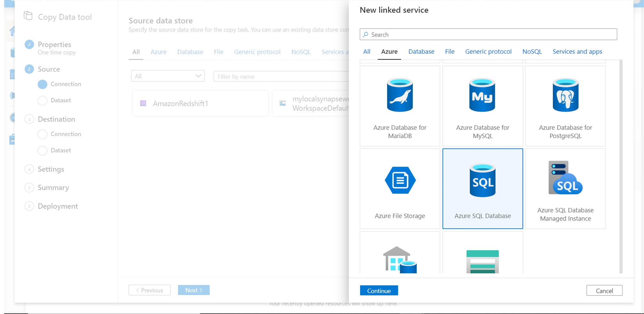Click the Previous button
This screenshot has width=644, height=314.
click(x=150, y=290)
